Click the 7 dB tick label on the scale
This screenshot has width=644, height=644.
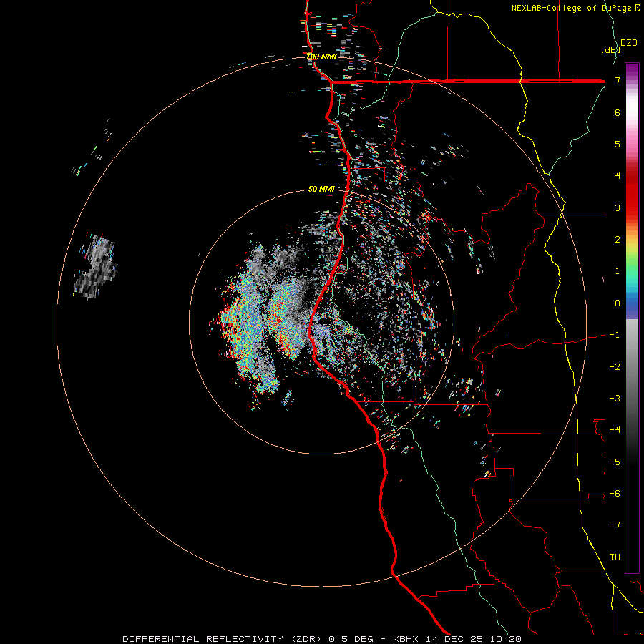618,80
